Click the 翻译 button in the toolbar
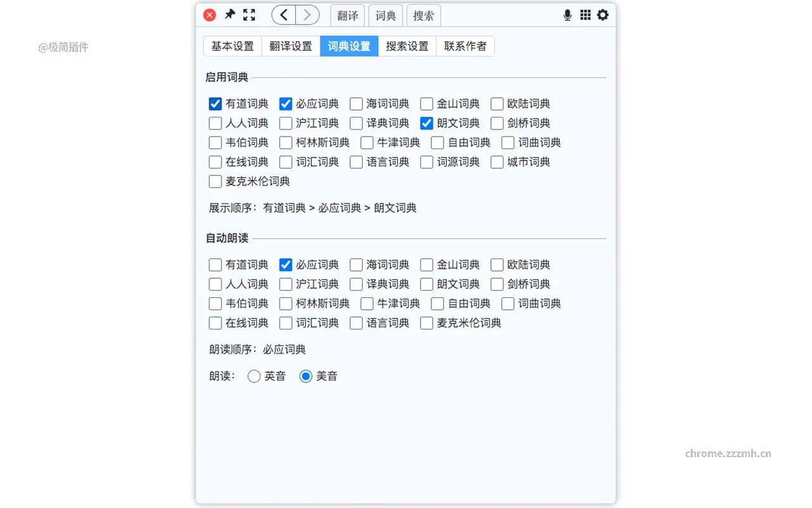812x508 pixels. pyautogui.click(x=348, y=15)
